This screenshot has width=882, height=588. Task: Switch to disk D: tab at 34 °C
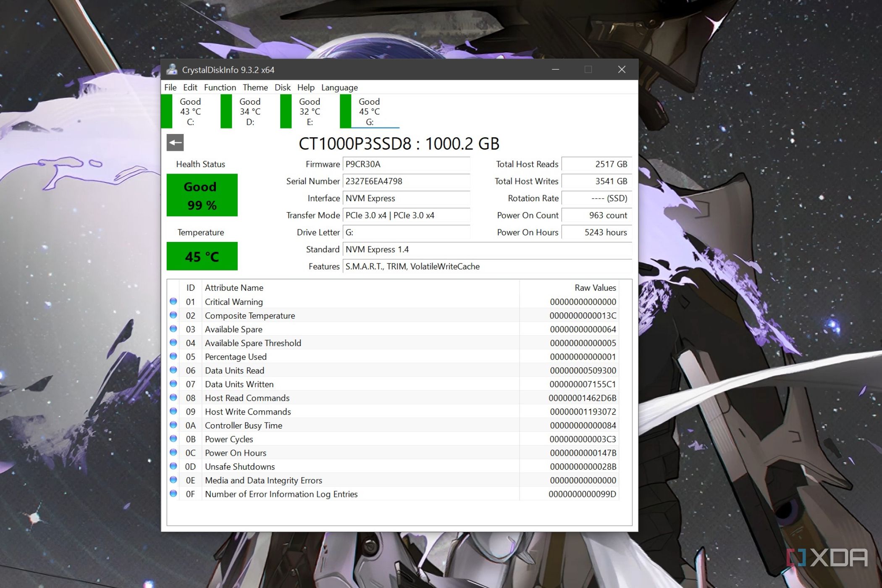pos(250,111)
